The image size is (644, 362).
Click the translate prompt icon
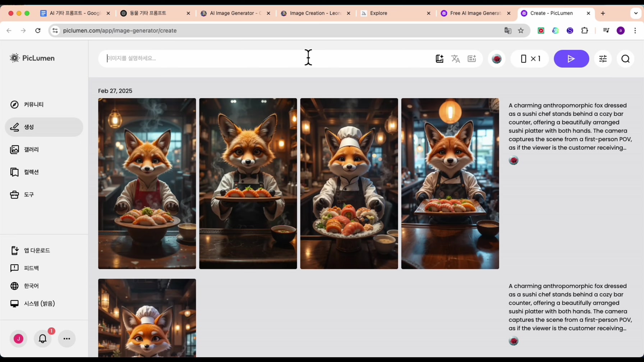click(x=456, y=59)
